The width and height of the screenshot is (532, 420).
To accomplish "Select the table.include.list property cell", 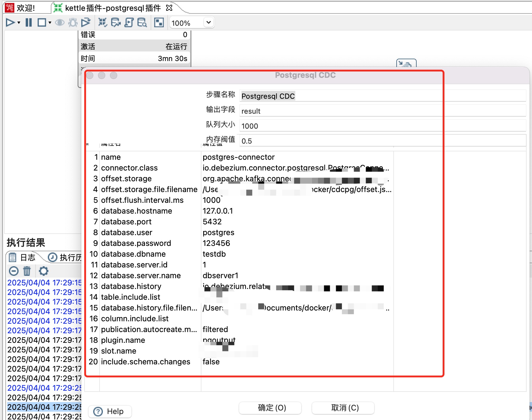I will tap(150, 297).
